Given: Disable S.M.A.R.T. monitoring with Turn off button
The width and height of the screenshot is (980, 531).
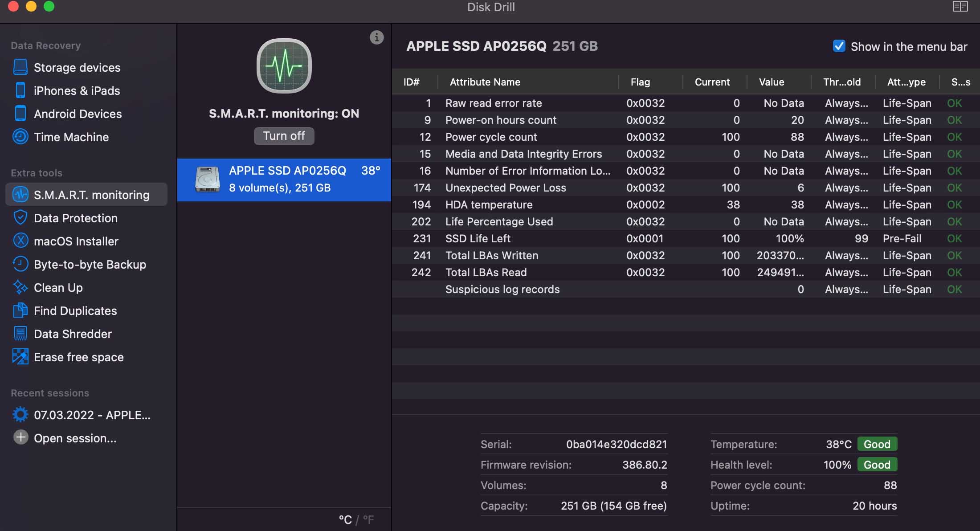Looking at the screenshot, I should [284, 135].
